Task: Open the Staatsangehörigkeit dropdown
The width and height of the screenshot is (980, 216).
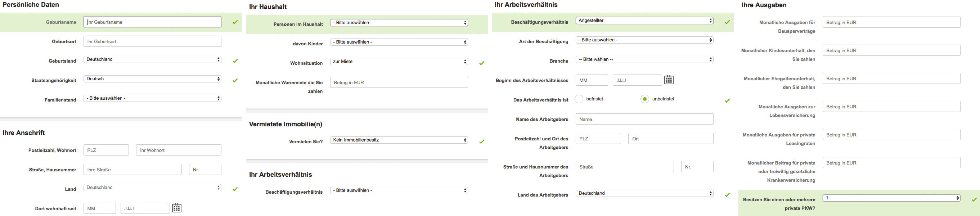Action: [152, 79]
